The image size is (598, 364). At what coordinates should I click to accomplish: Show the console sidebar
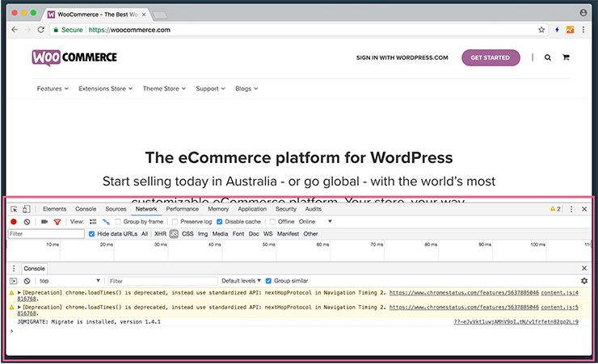pos(14,281)
